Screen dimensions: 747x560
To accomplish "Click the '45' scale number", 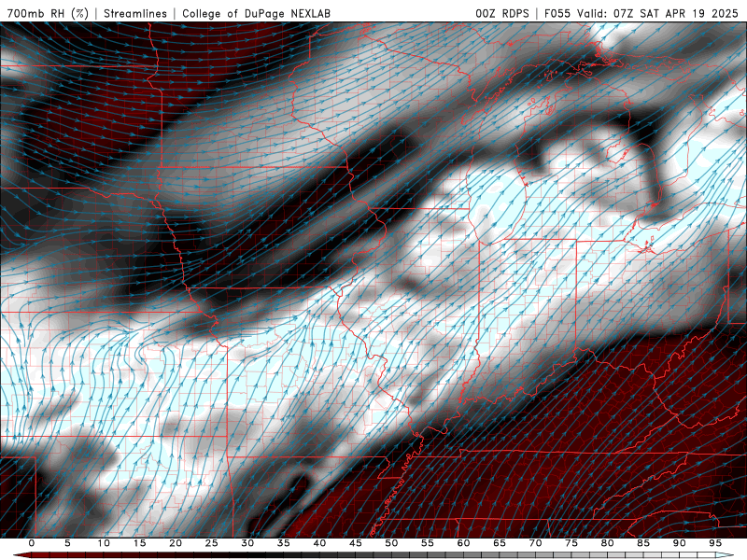I will pos(356,543).
